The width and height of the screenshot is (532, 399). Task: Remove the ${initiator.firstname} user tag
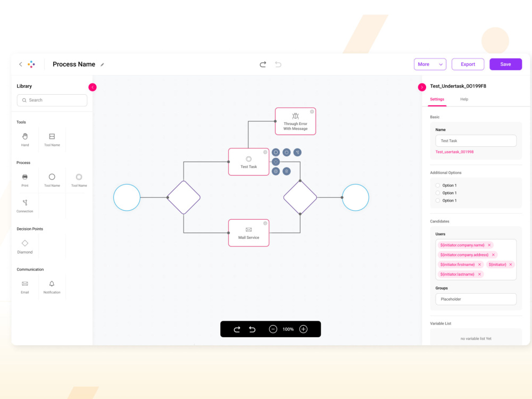(x=479, y=264)
